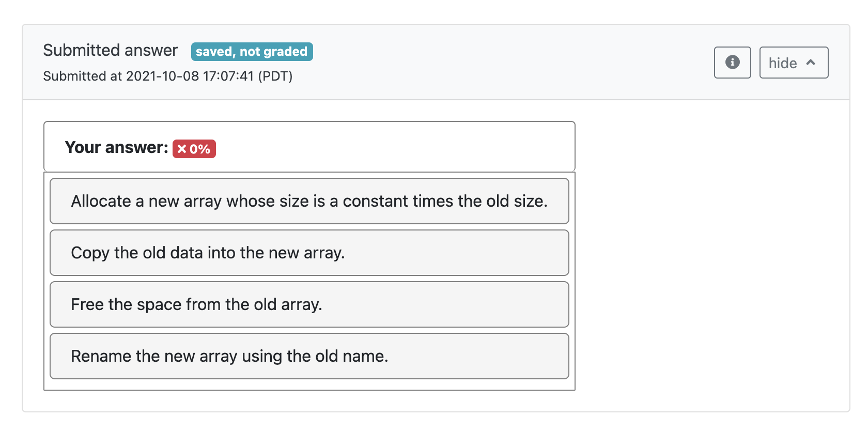Click the 'Your answer:' label heading
Screen dimensions: 868x431
click(x=115, y=147)
